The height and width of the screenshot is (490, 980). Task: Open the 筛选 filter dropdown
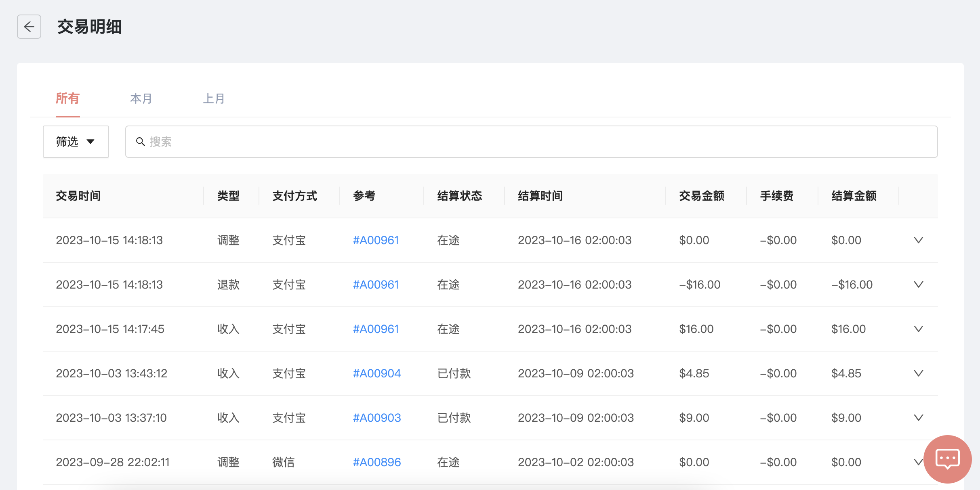[76, 142]
